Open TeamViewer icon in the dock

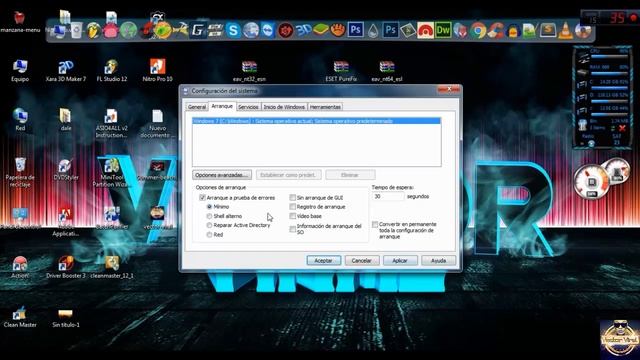(268, 30)
